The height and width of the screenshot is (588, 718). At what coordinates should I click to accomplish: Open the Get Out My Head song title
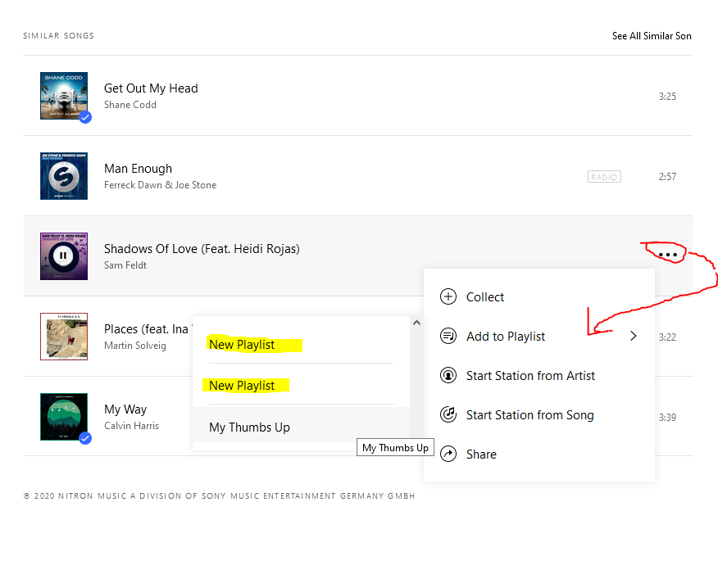[x=151, y=88]
